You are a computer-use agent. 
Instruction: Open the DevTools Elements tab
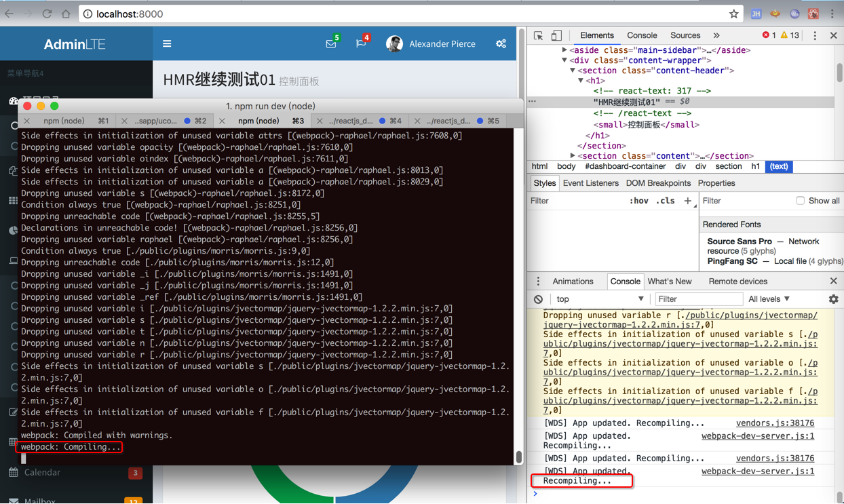[x=597, y=35]
